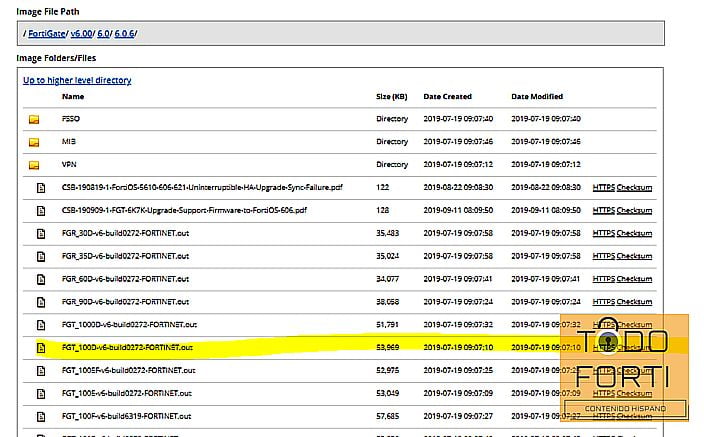Click file icon for FGR_35D firmware
The width and height of the screenshot is (704, 437).
[41, 256]
